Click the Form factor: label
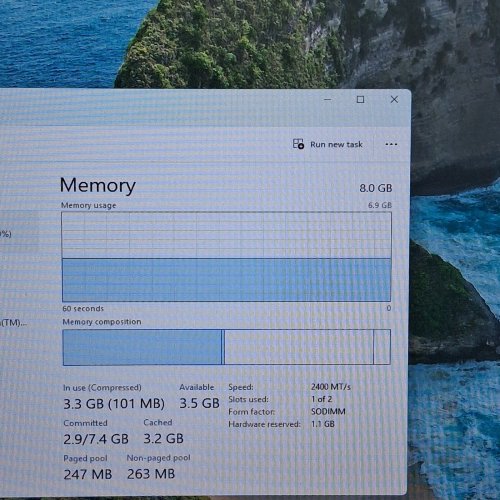The image size is (500, 500). (252, 412)
